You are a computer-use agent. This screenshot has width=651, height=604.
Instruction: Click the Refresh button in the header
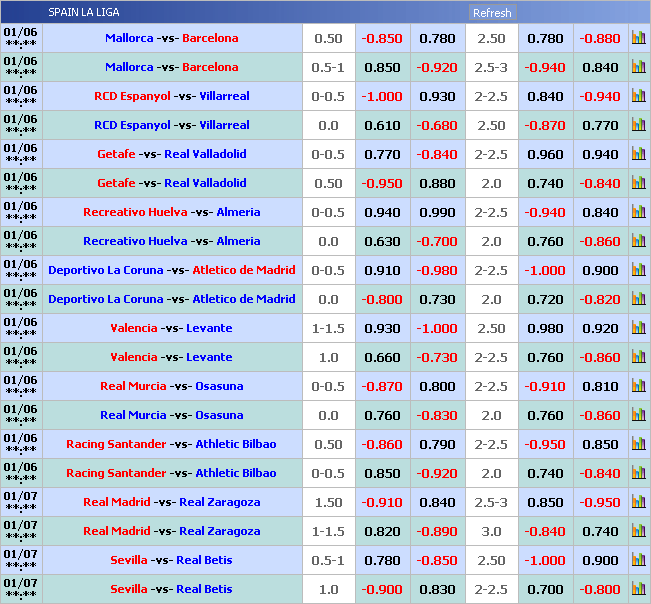pyautogui.click(x=491, y=13)
